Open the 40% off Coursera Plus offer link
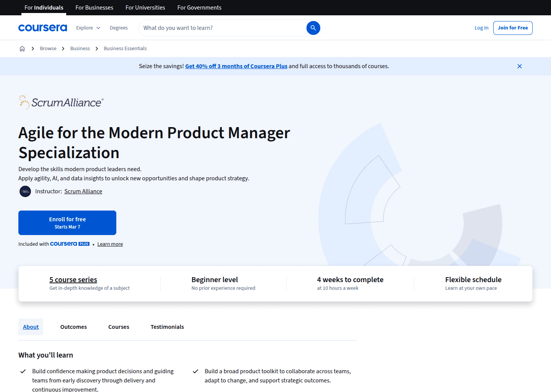Viewport: 551px width, 392px height. (236, 66)
